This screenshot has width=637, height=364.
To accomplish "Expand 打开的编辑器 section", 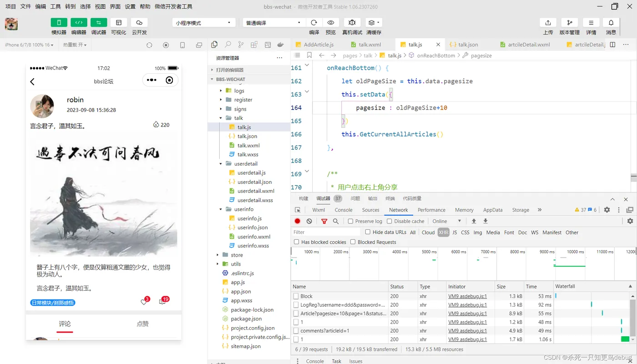I will (x=249, y=70).
